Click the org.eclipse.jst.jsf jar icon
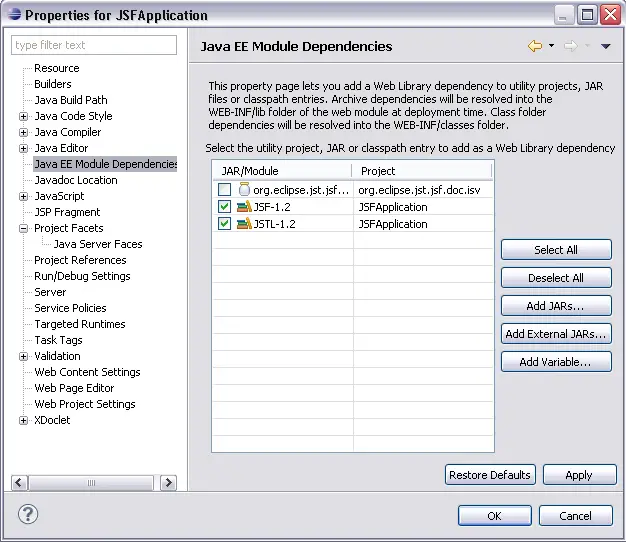This screenshot has width=626, height=542. pyautogui.click(x=244, y=190)
